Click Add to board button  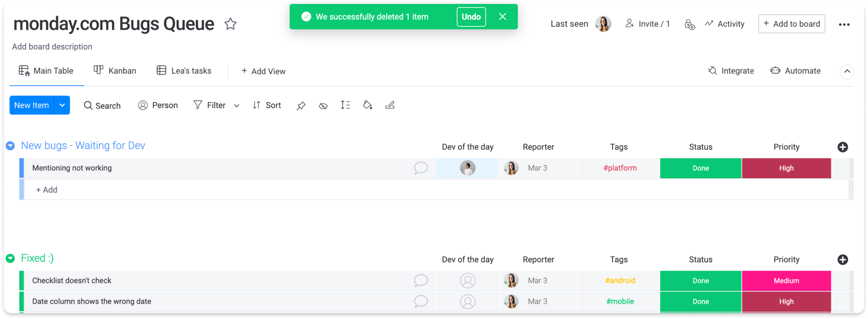[792, 24]
